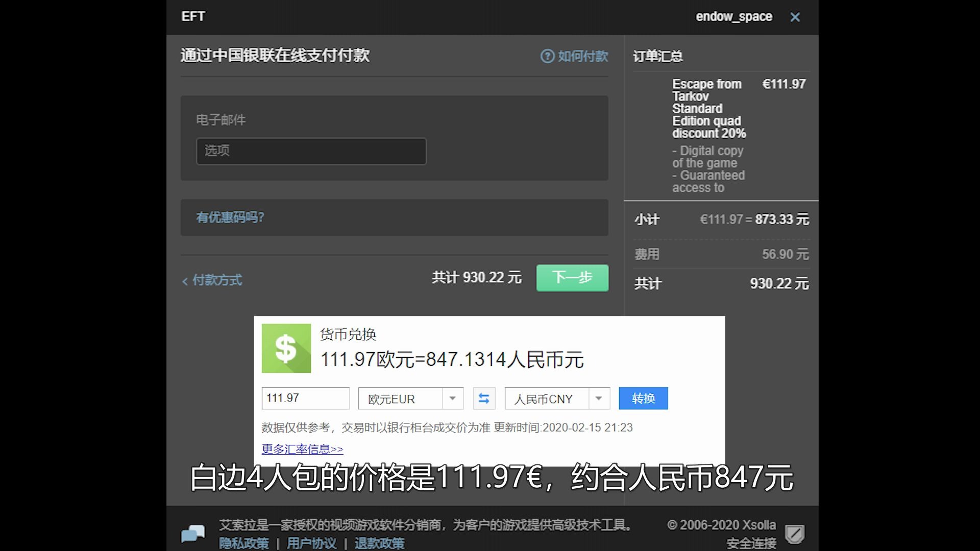This screenshot has width=980, height=551.
Task: Click the 930.22 元 total in order summary
Action: coord(779,284)
